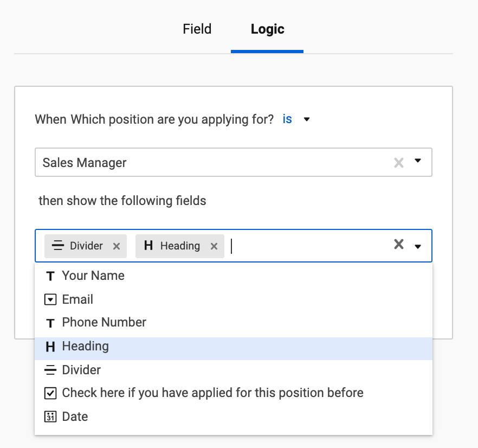The width and height of the screenshot is (478, 448).
Task: Clear all selected fields using the X
Action: coord(399,245)
